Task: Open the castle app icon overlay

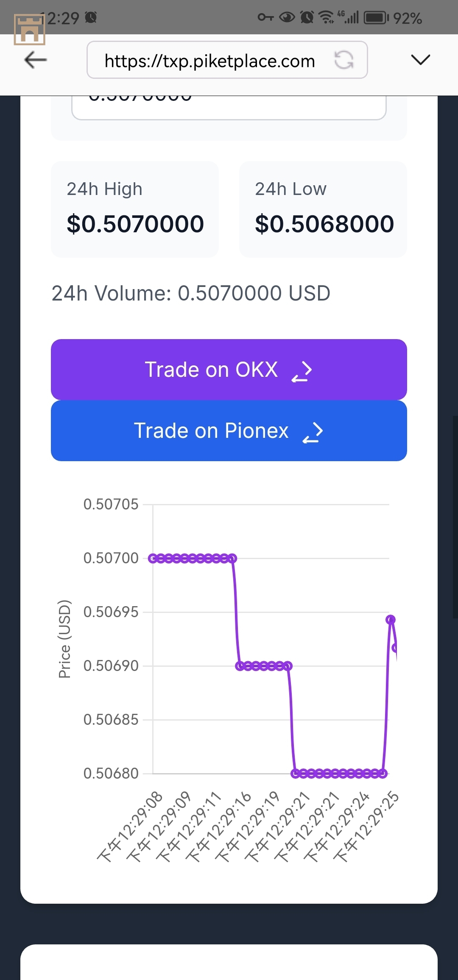Action: click(29, 29)
